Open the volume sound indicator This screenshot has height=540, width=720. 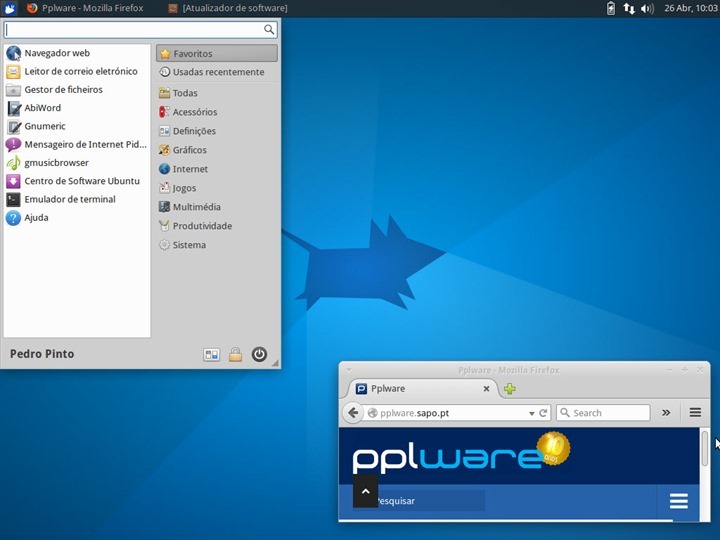point(647,8)
